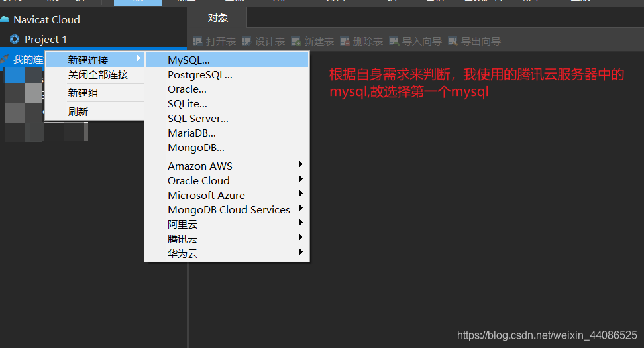Viewport: 644px width, 348px height.
Task: Pick SQL Server... connection type
Action: pos(227,119)
